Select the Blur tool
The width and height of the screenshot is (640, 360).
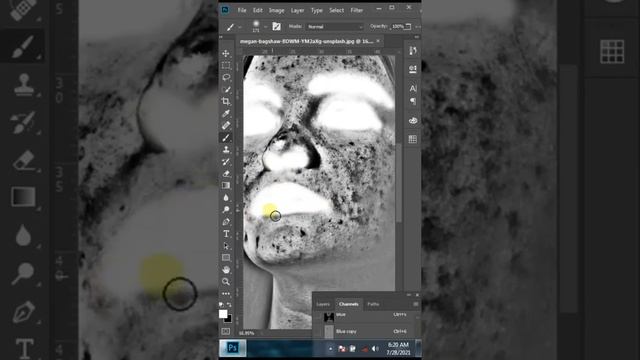pyautogui.click(x=226, y=198)
